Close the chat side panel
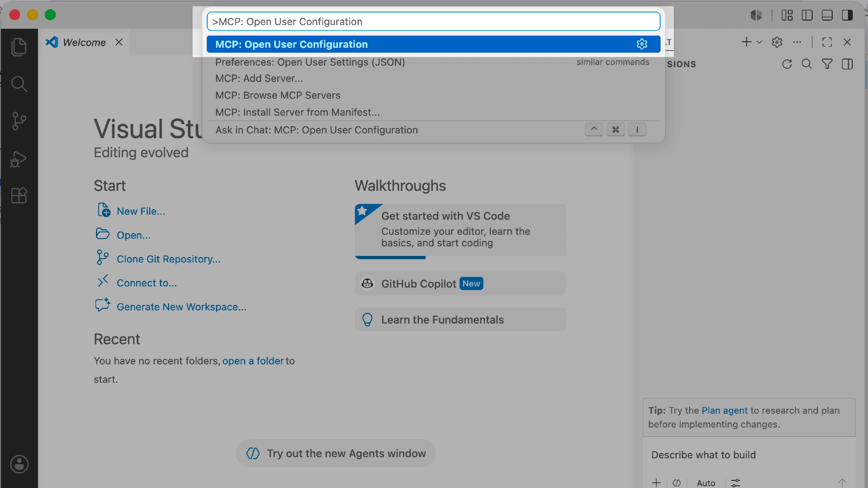Viewport: 868px width, 488px height. point(847,42)
